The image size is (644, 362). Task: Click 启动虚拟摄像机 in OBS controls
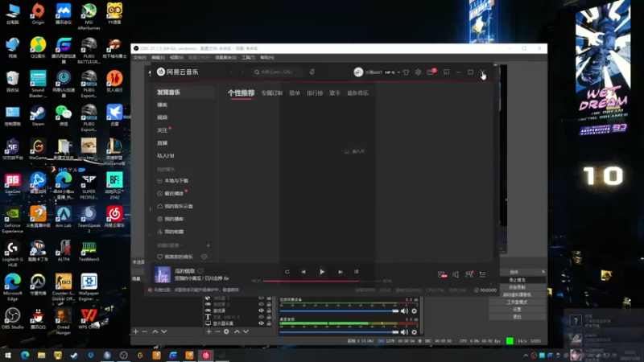tap(517, 294)
